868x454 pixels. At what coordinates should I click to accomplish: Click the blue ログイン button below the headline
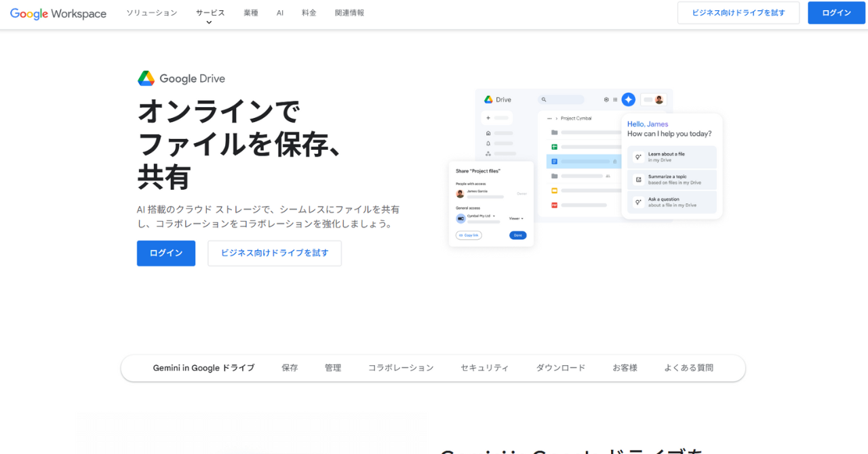[166, 253]
